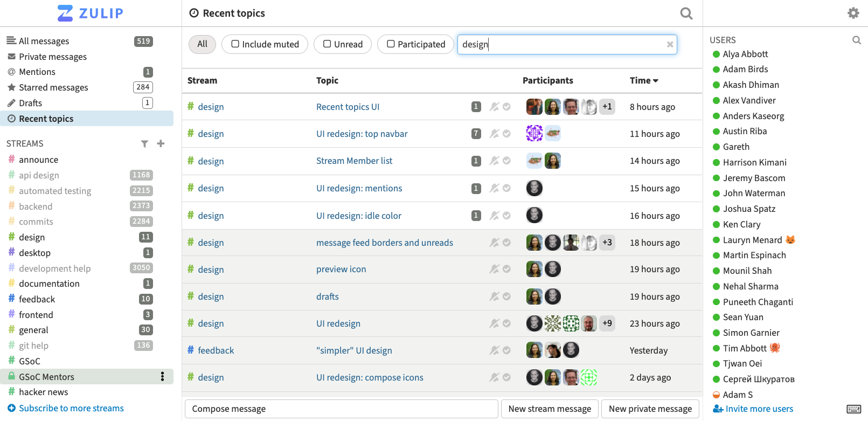Click the add stream plus icon
Viewport: 868px width, 421px height.
pyautogui.click(x=161, y=143)
